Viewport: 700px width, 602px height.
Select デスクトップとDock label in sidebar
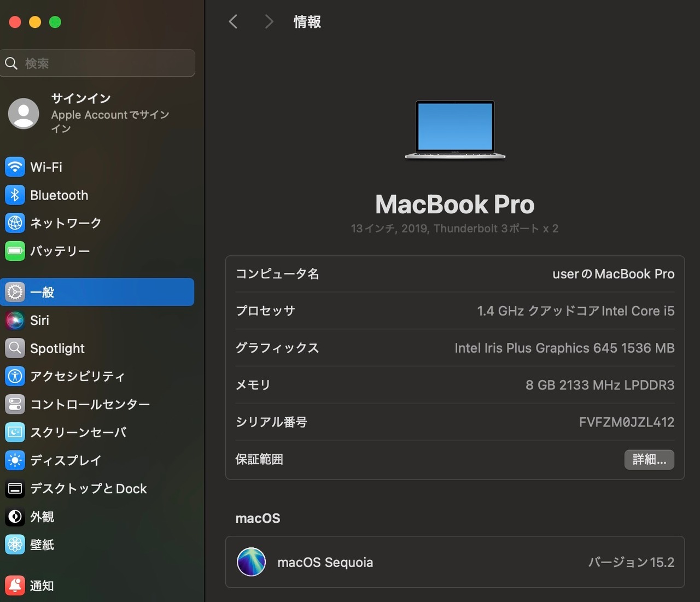(89, 488)
